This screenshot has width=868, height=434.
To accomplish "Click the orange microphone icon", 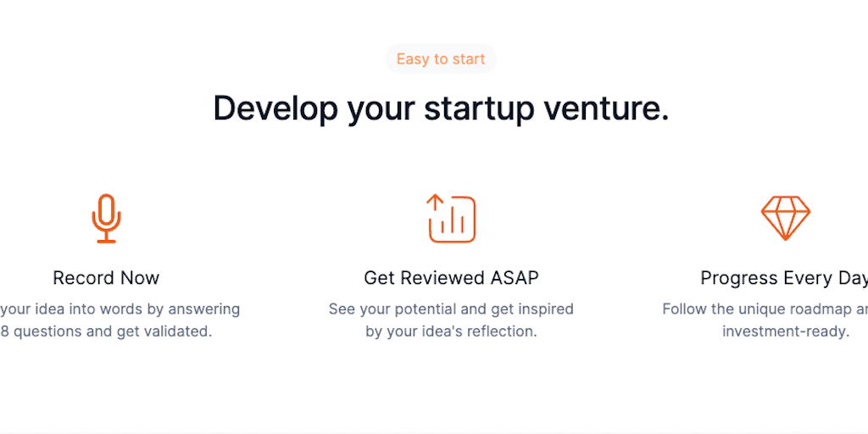I will [106, 218].
